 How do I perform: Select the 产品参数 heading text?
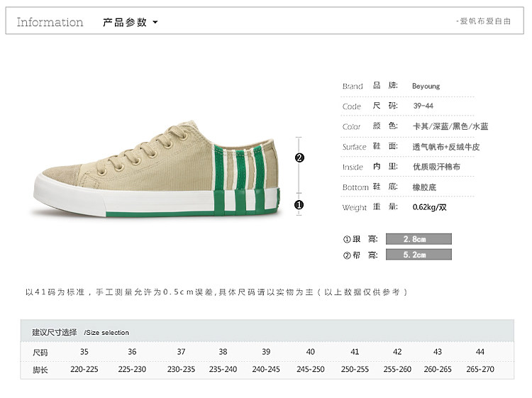coord(125,23)
